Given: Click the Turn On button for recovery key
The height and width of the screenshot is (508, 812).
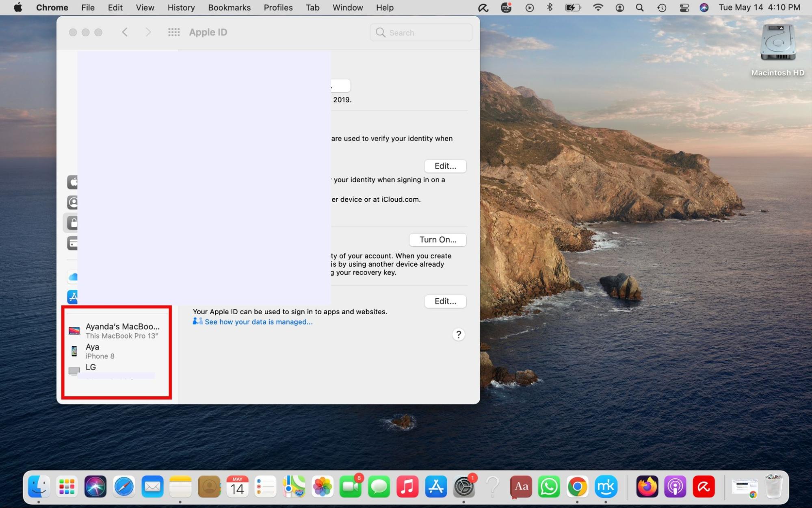Looking at the screenshot, I should (x=437, y=239).
